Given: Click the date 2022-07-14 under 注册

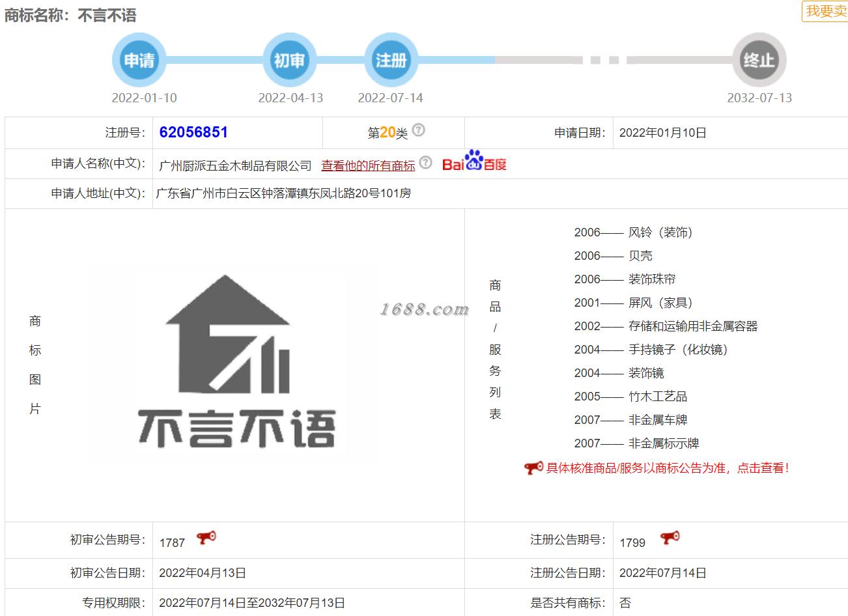Looking at the screenshot, I should [390, 98].
